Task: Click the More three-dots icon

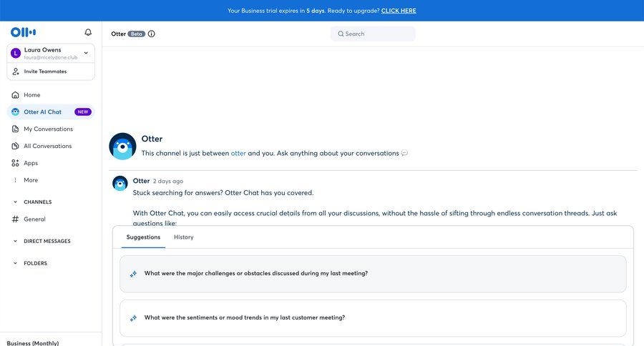Action: (x=15, y=179)
